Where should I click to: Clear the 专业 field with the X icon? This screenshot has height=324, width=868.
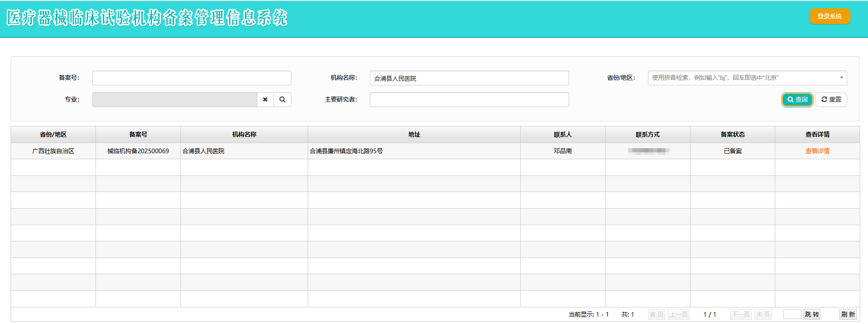point(265,100)
